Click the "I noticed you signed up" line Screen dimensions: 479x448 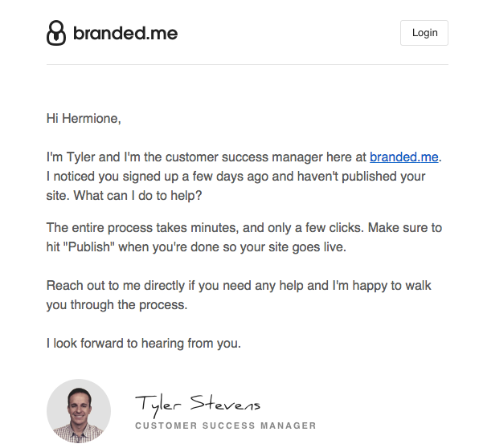click(x=235, y=177)
